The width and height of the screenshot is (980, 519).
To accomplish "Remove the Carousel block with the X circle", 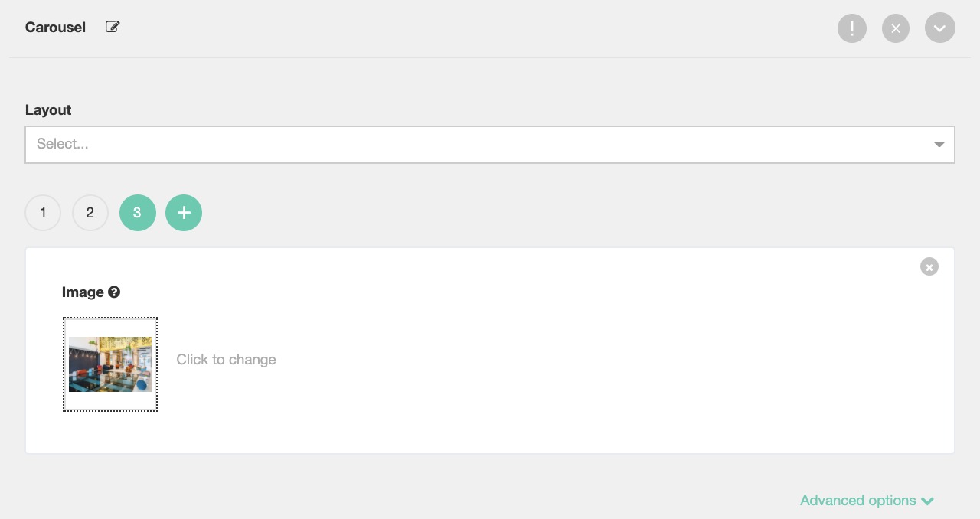I will (895, 29).
